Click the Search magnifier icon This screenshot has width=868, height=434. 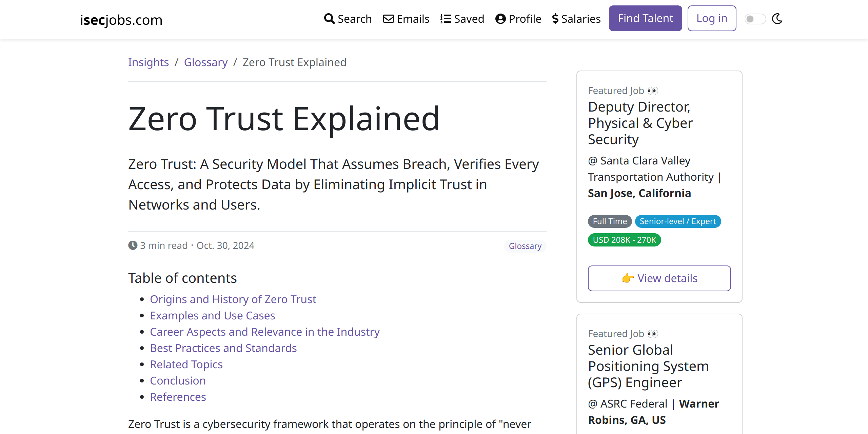click(329, 19)
